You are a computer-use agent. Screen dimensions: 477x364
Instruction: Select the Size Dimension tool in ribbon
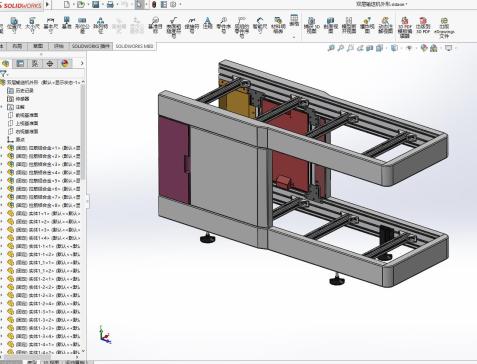tap(32, 25)
